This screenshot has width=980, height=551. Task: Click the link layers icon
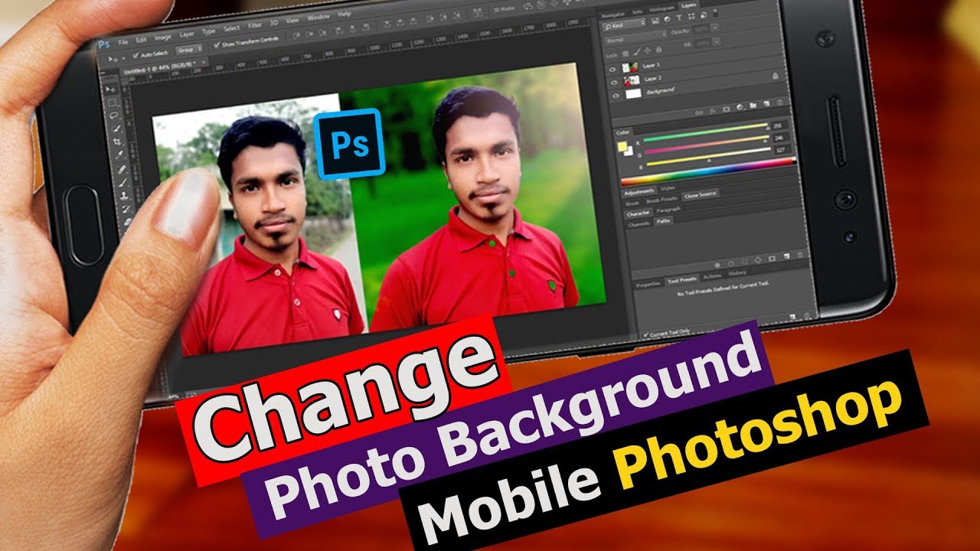tap(699, 112)
